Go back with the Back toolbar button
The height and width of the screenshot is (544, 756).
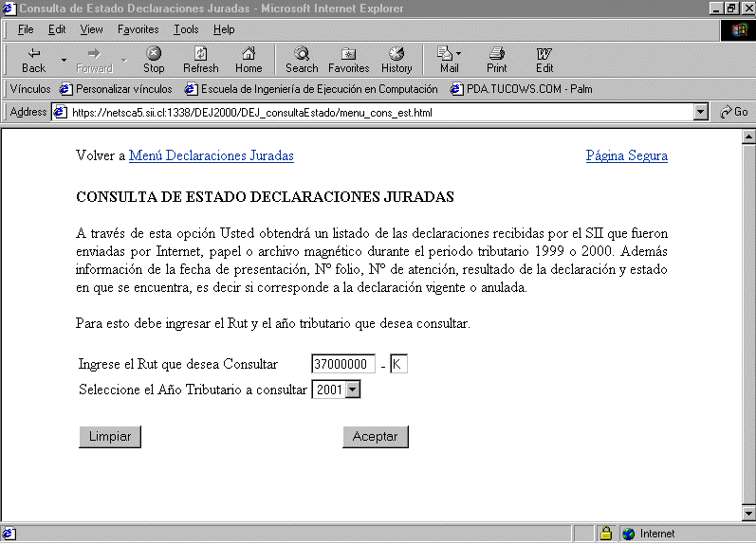point(34,61)
